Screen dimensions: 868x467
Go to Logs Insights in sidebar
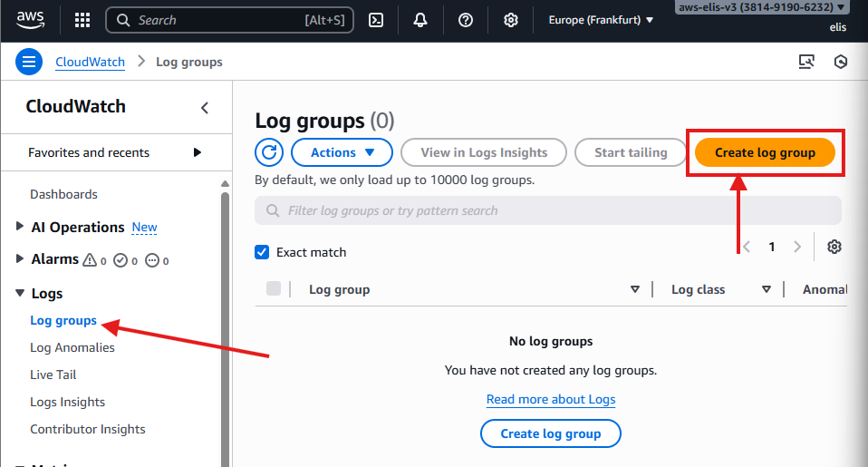[x=67, y=402]
